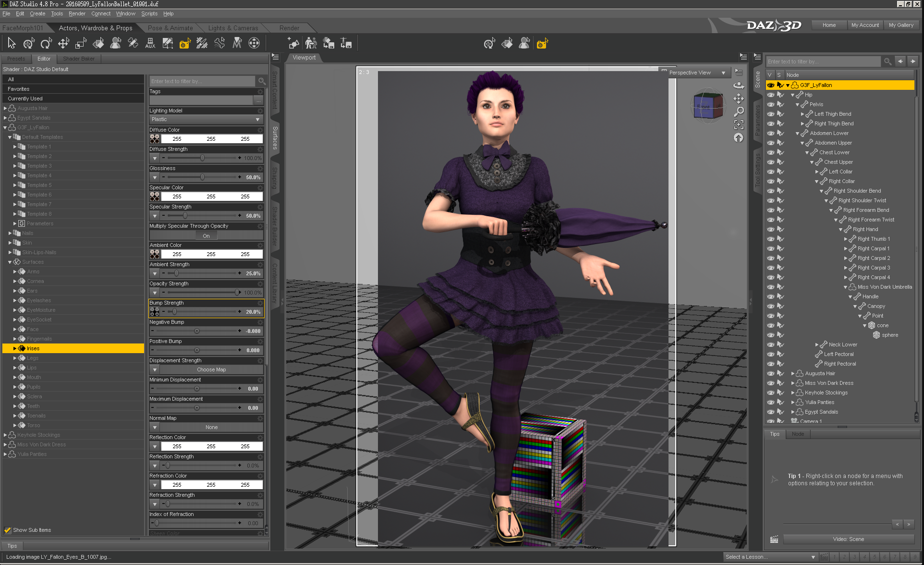This screenshot has height=565, width=924.
Task: Click the Surface Selection tool icon
Action: 98,44
